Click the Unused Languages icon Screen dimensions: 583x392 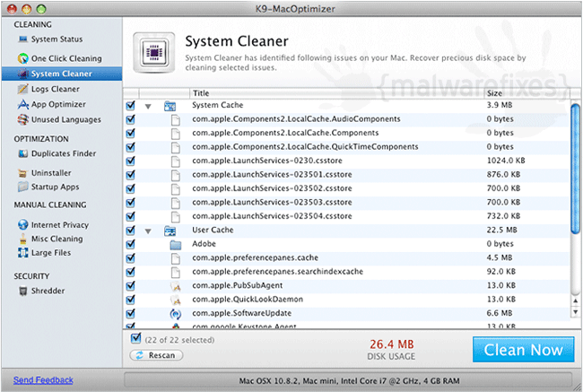pos(23,120)
